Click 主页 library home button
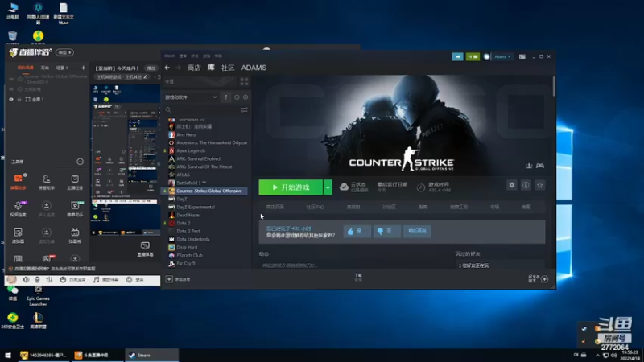The height and width of the screenshot is (362, 644). pyautogui.click(x=200, y=82)
